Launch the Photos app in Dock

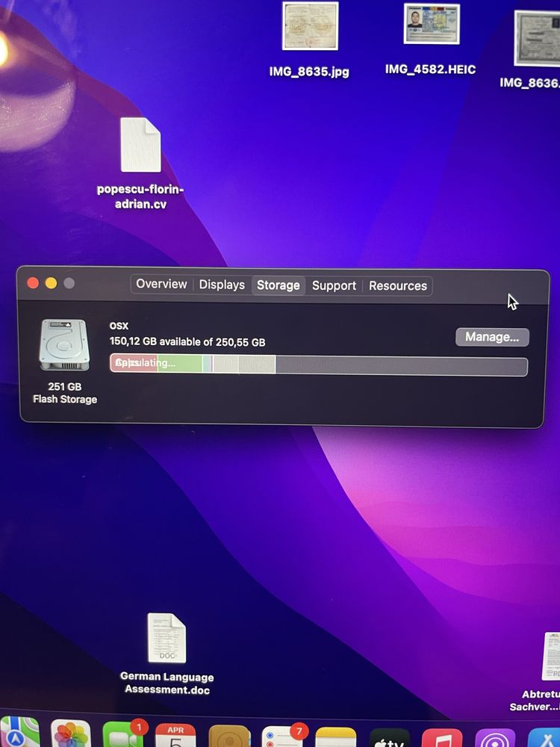click(70, 734)
